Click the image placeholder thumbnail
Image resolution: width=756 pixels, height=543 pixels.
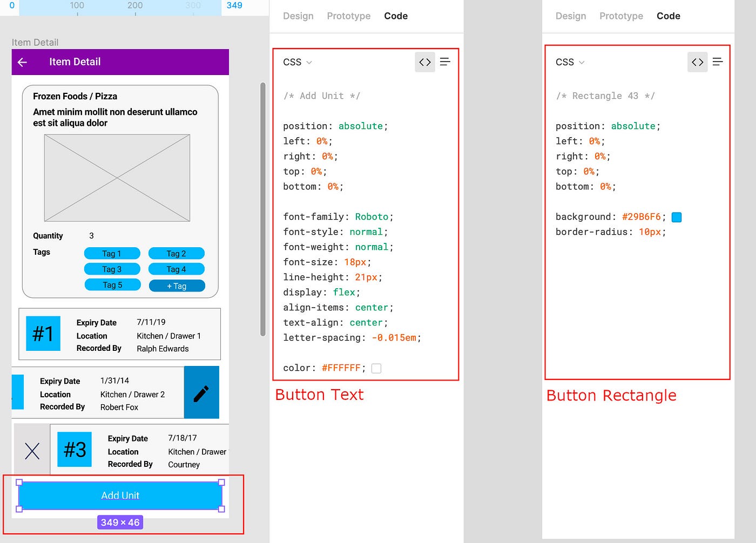(117, 178)
